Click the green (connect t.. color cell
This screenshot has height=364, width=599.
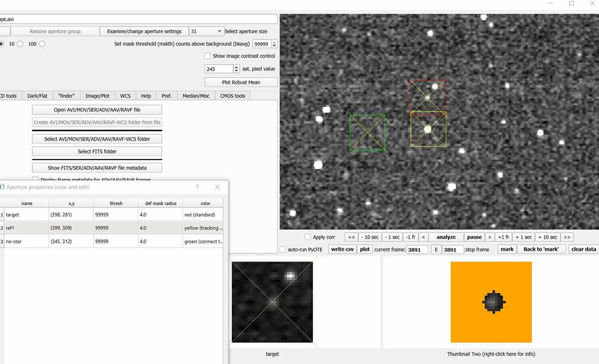point(203,241)
